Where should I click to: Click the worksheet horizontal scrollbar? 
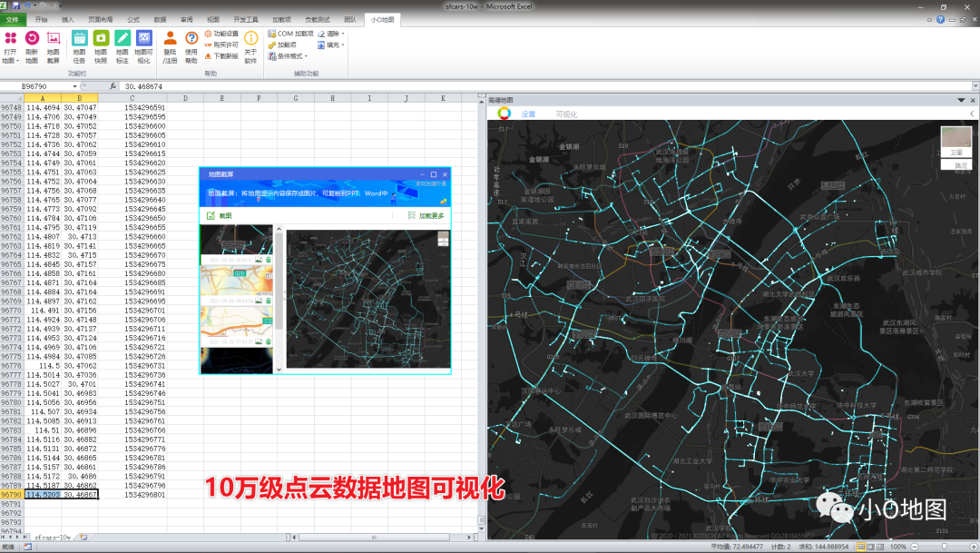click(x=374, y=538)
